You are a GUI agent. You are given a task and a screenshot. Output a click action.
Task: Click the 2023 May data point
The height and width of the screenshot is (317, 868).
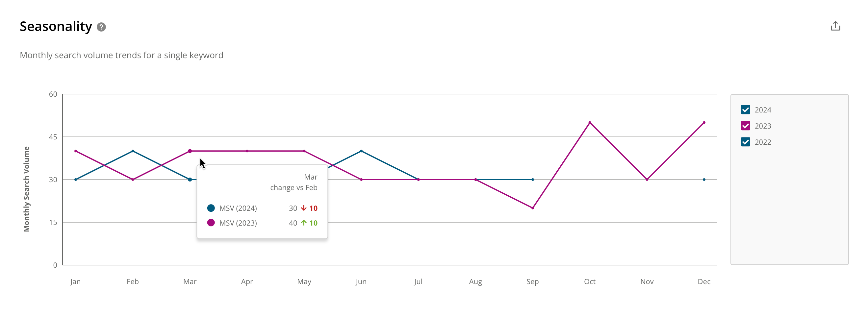[x=304, y=151]
